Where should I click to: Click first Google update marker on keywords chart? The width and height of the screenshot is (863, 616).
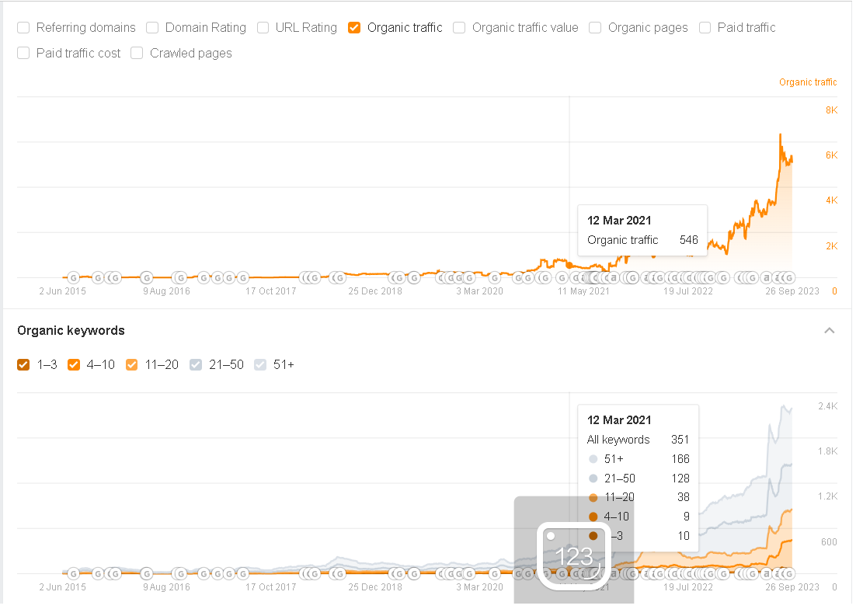click(x=74, y=573)
